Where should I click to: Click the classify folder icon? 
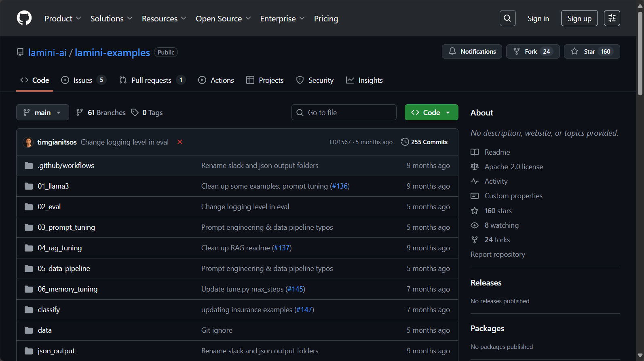pyautogui.click(x=29, y=310)
